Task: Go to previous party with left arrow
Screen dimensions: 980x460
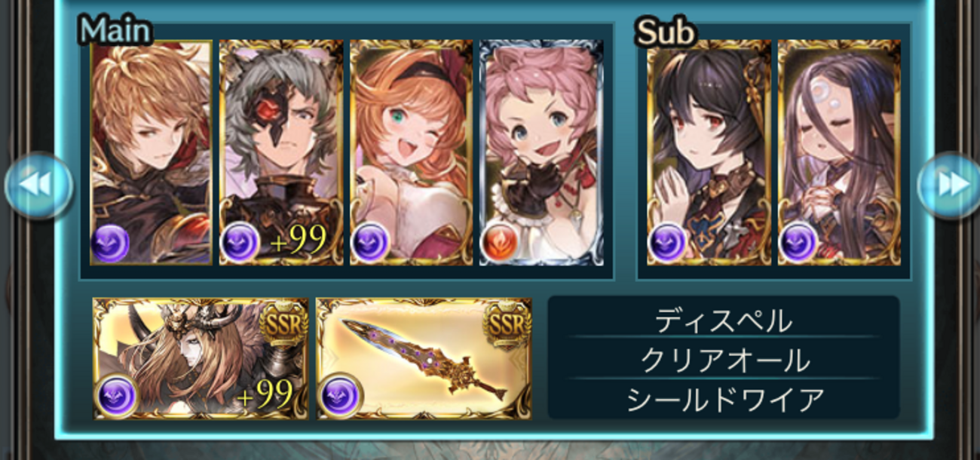Action: pos(39,186)
